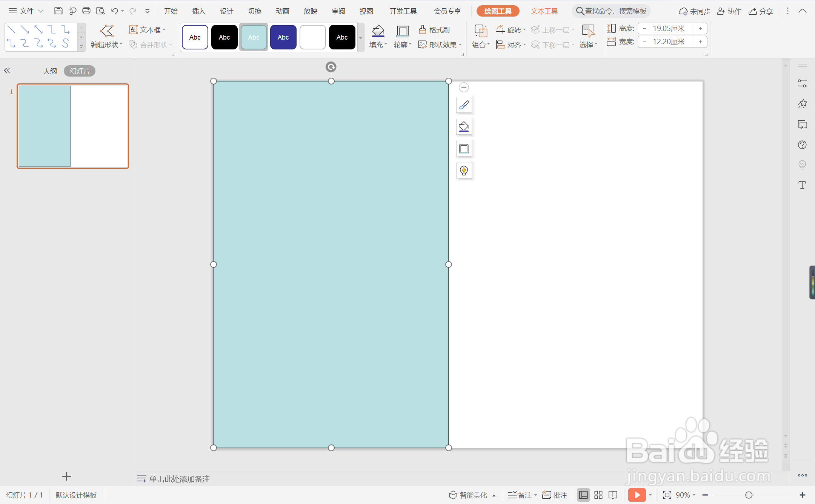Open the 插入 (Insert) tab
The width and height of the screenshot is (815, 504).
tap(198, 11)
